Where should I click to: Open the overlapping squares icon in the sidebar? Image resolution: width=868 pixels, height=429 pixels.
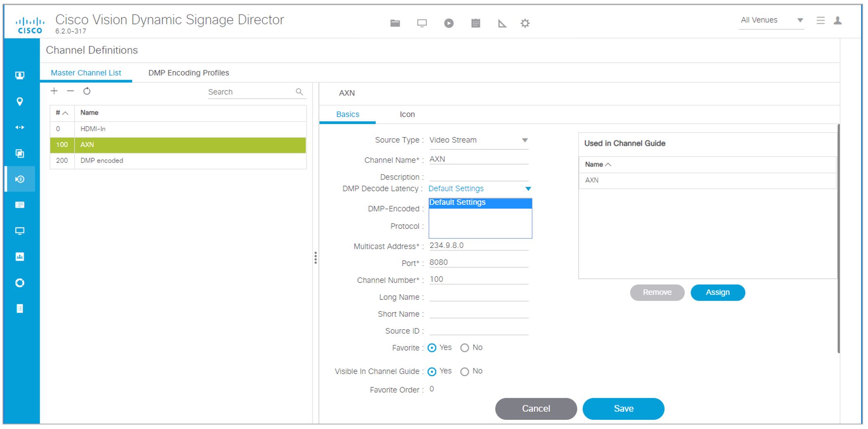[20, 153]
